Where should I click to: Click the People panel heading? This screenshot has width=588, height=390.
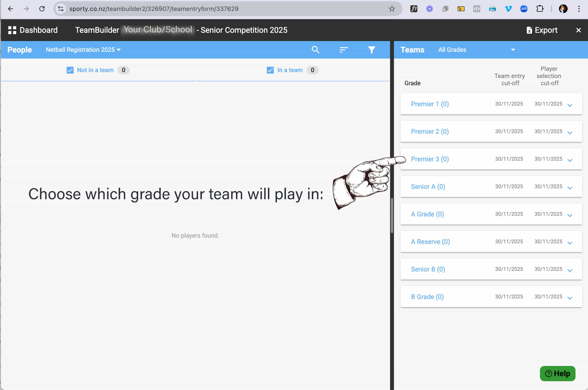tap(20, 50)
